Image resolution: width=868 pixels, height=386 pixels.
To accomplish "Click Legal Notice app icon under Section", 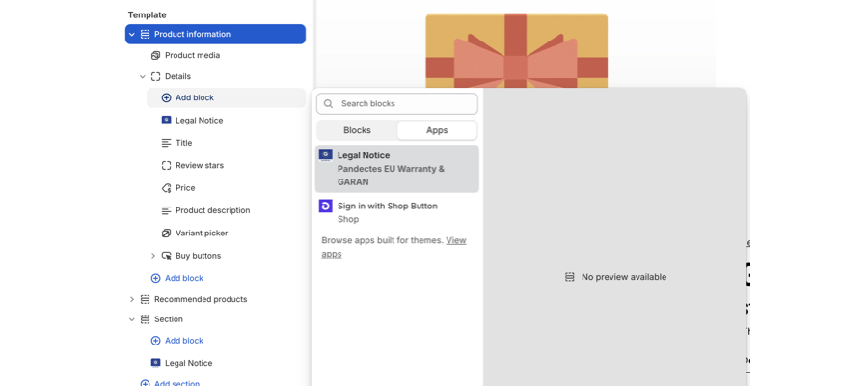I will coord(155,363).
